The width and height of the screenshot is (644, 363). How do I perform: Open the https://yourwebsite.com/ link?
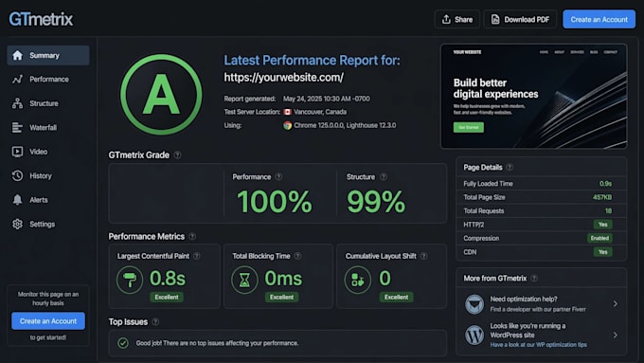[x=283, y=78]
